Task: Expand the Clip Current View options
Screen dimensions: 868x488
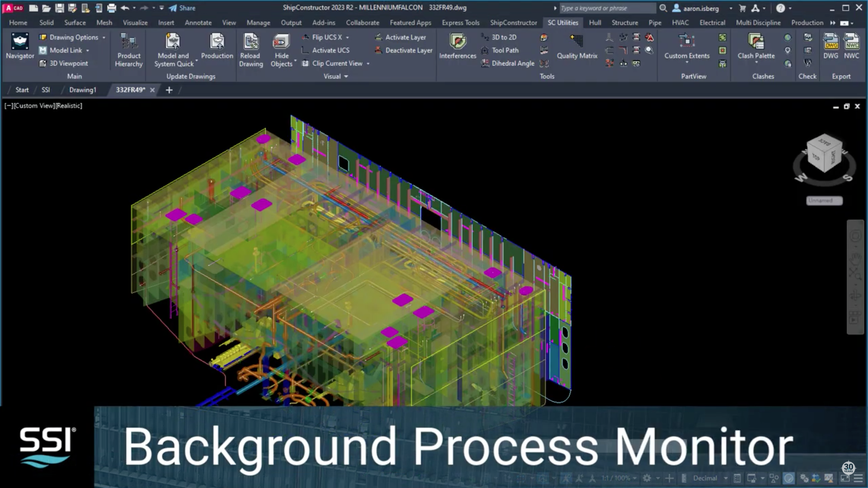Action: [x=369, y=63]
